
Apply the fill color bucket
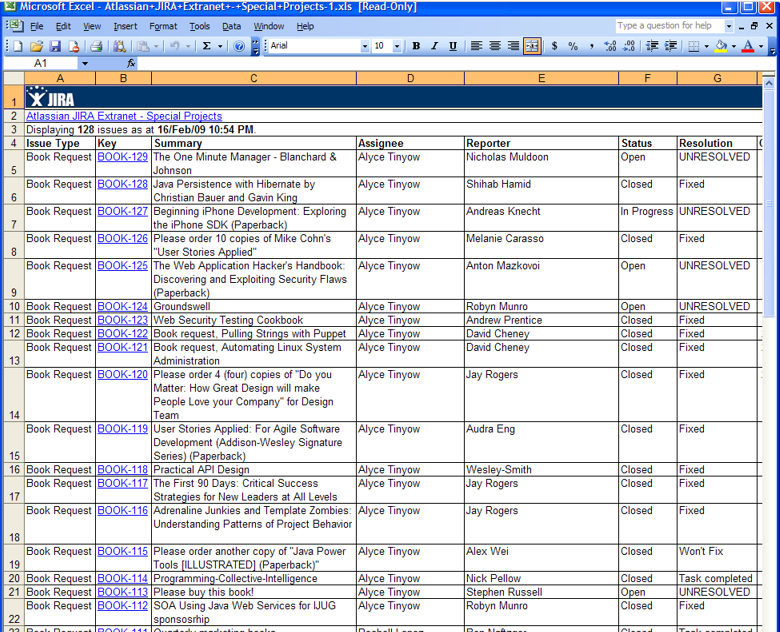(x=721, y=46)
